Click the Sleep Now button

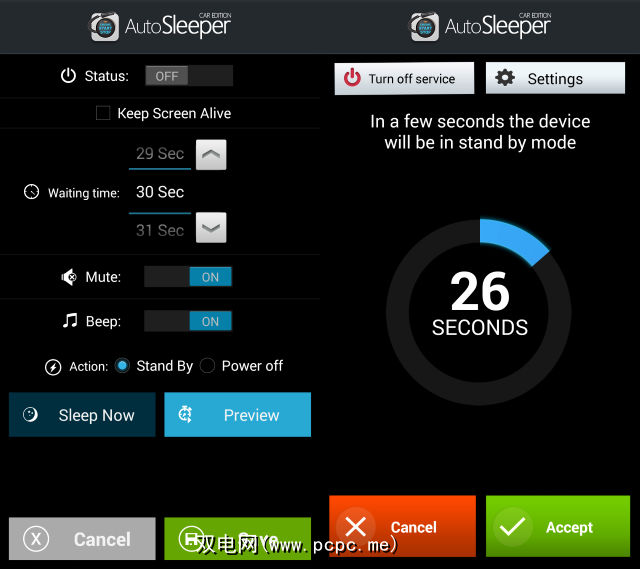[x=82, y=415]
